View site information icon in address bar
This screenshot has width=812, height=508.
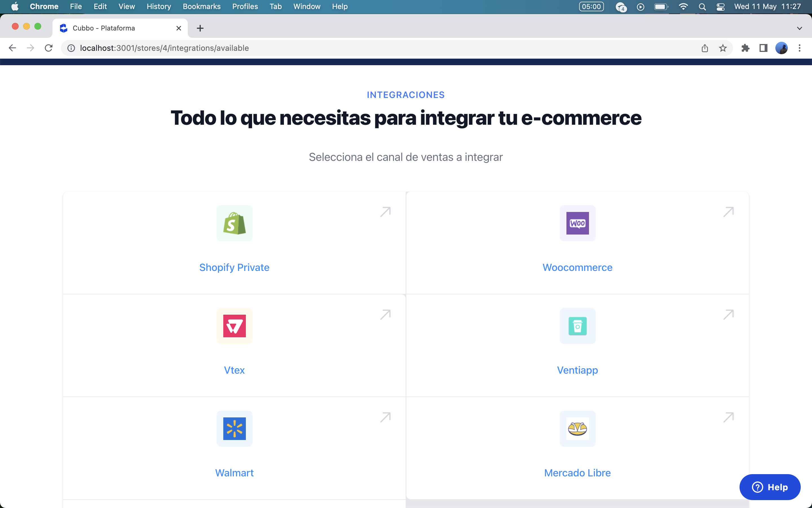71,48
